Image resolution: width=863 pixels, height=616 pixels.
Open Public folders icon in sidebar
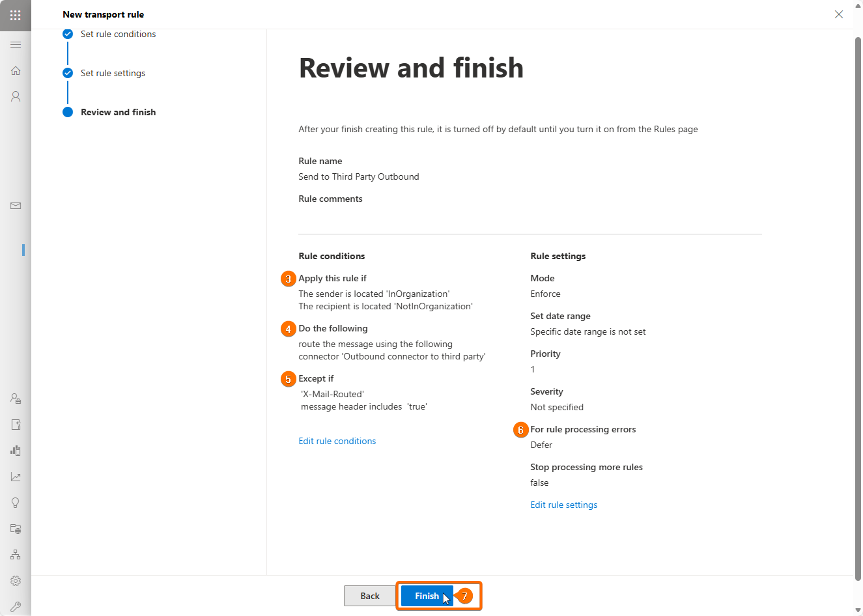tap(16, 529)
